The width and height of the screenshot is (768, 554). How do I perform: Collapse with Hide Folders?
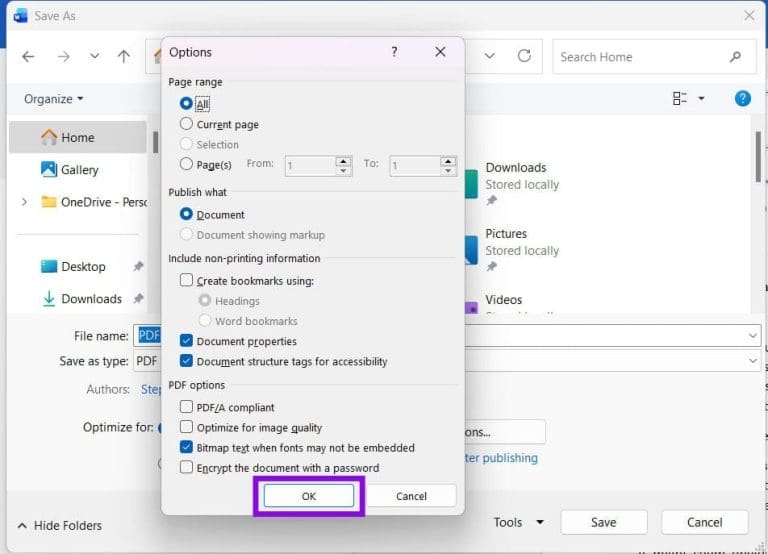click(60, 526)
